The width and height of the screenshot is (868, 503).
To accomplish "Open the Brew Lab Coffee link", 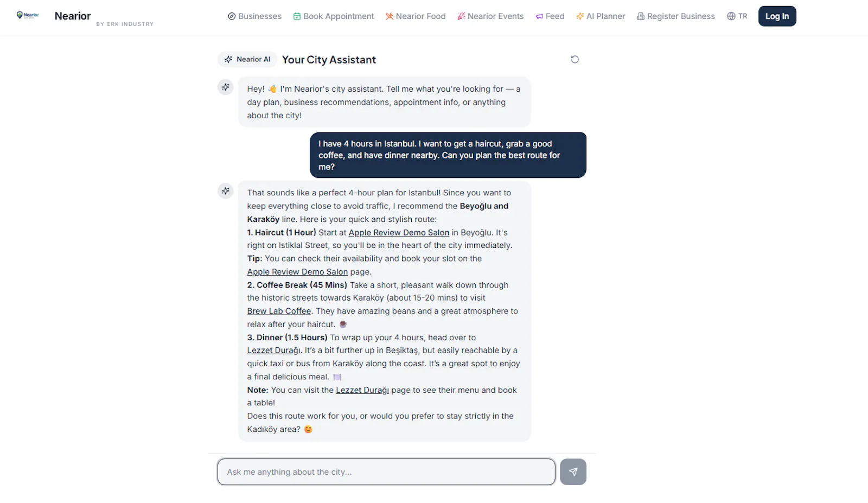I will 279,311.
